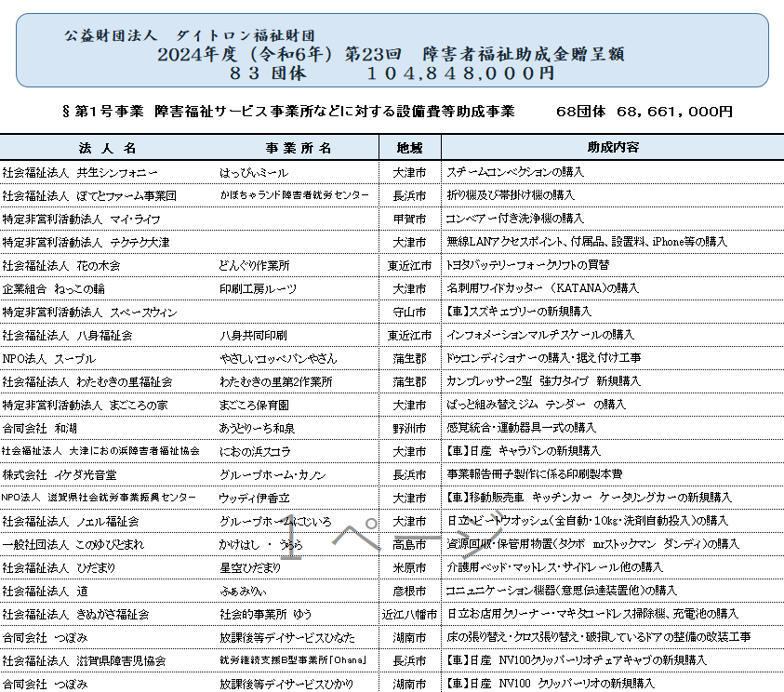
Task: Click the 地域 column header
Action: pyautogui.click(x=409, y=148)
